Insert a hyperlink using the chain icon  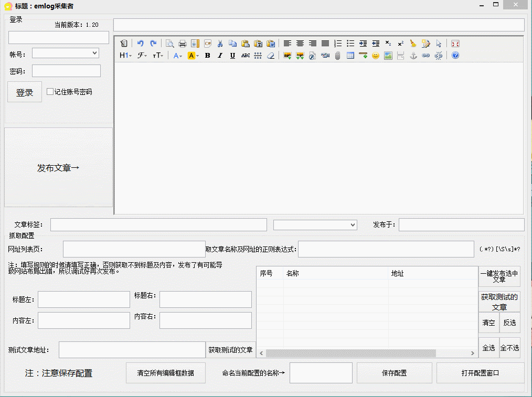pos(426,56)
